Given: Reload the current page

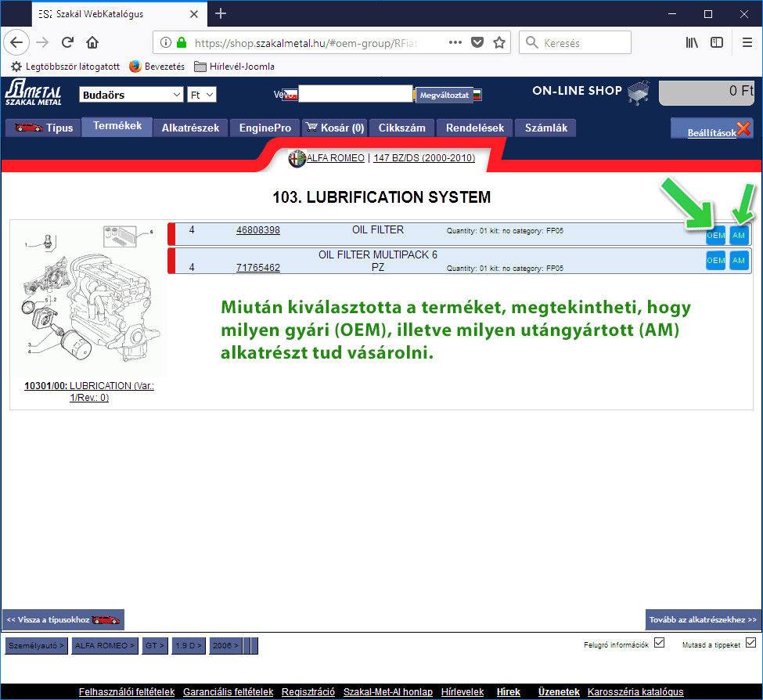Looking at the screenshot, I should point(67,42).
